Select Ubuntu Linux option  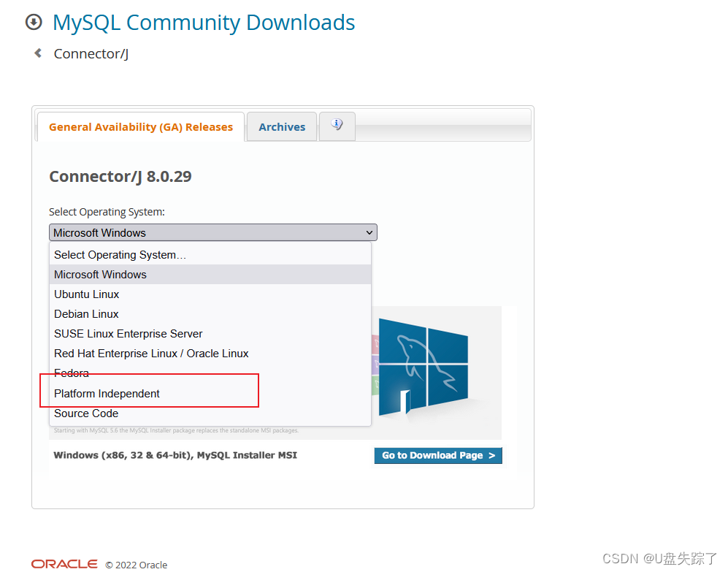coord(210,294)
